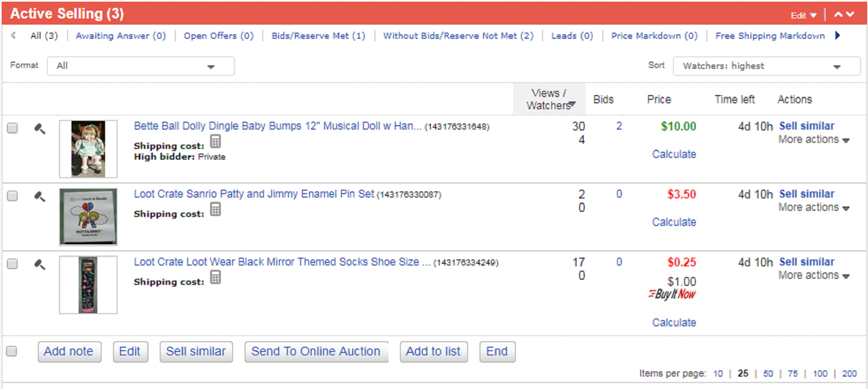
Task: Click the End button
Action: tap(497, 352)
